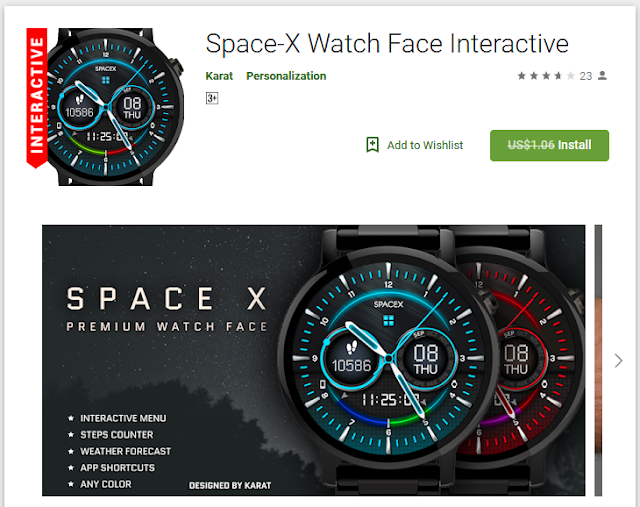Click the Add to Wishlist bookmark icon
The image size is (640, 507).
click(372, 145)
